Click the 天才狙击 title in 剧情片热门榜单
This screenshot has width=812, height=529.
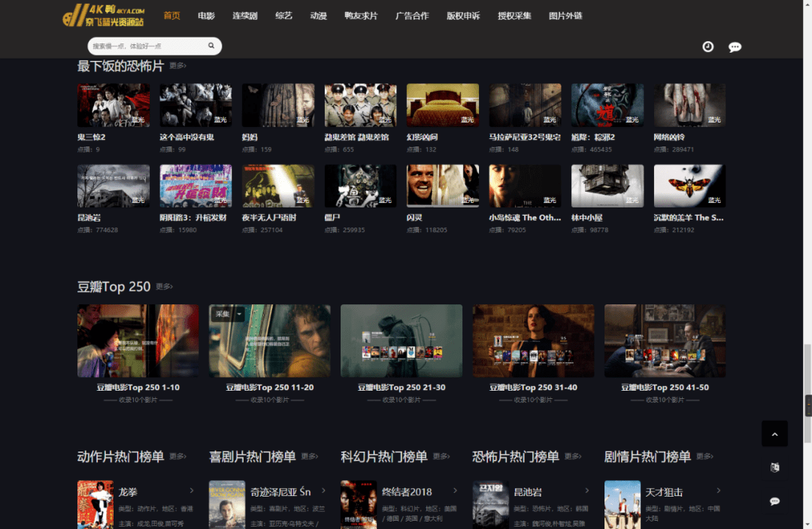coord(664,491)
